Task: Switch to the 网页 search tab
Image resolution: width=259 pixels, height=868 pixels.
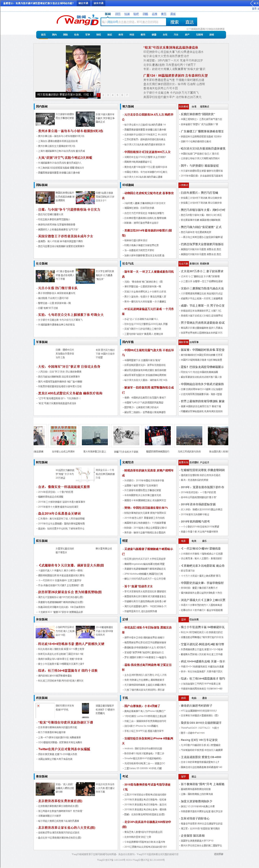Action: pos(118,14)
